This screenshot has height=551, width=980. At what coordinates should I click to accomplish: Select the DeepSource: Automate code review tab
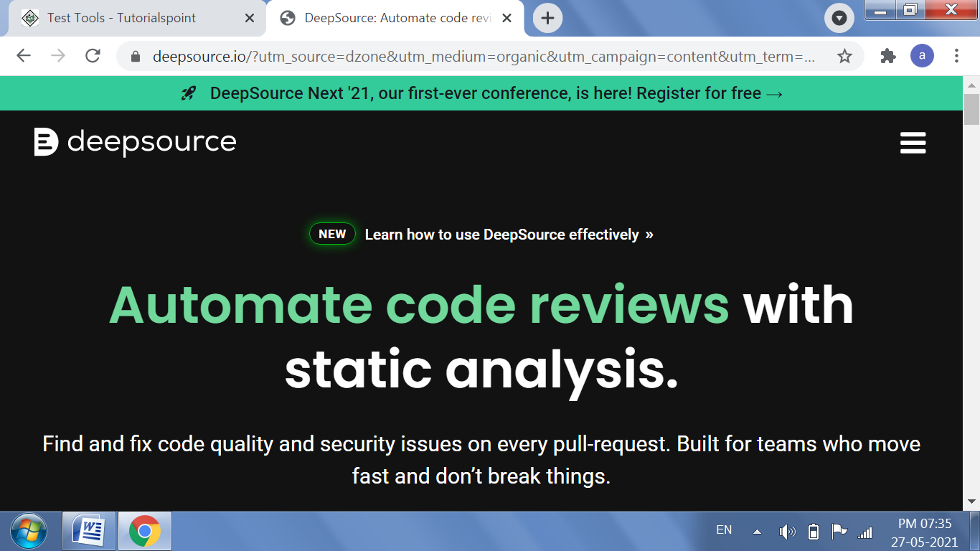click(x=395, y=18)
